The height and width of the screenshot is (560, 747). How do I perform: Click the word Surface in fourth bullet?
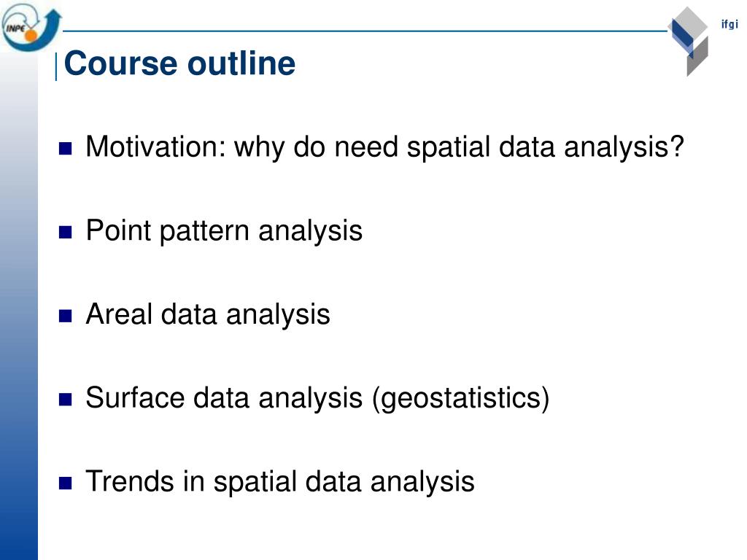135,397
